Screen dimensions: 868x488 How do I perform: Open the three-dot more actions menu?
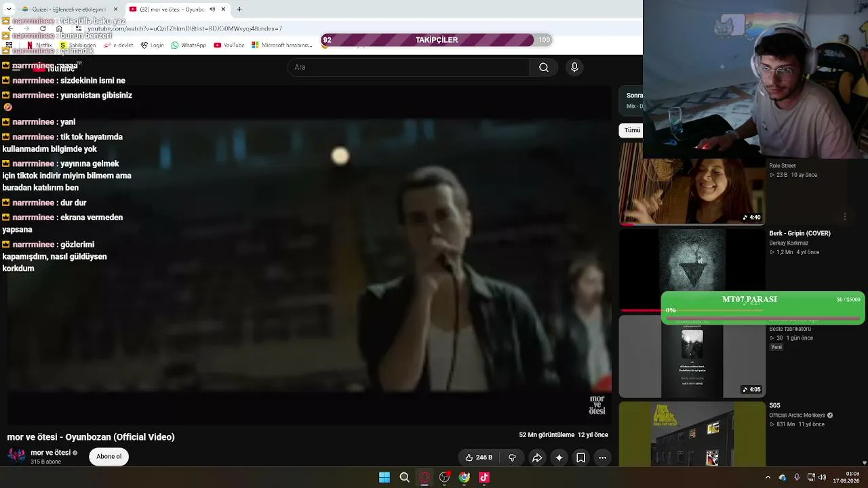602,457
